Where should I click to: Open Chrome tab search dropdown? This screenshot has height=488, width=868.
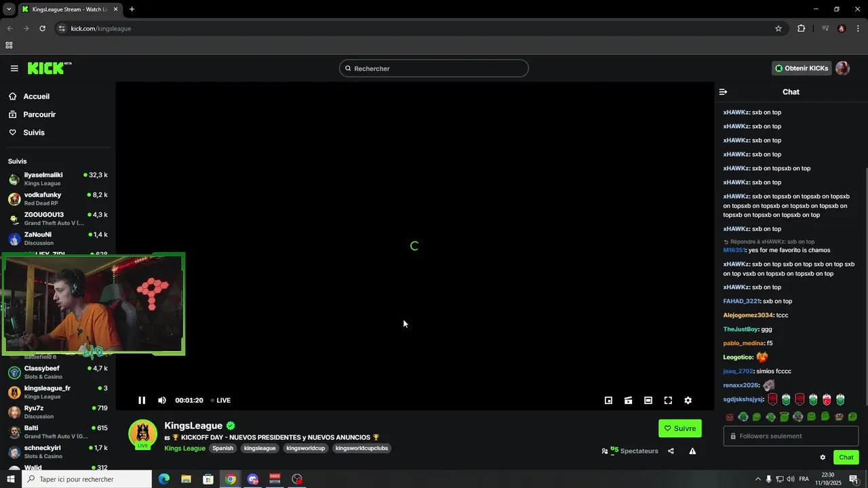(x=9, y=9)
